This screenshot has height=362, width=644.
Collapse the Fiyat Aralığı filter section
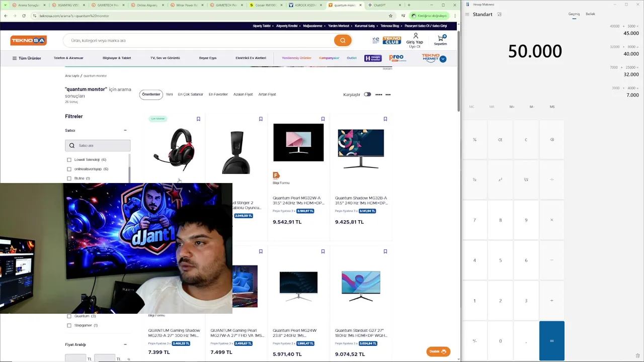coord(125,344)
